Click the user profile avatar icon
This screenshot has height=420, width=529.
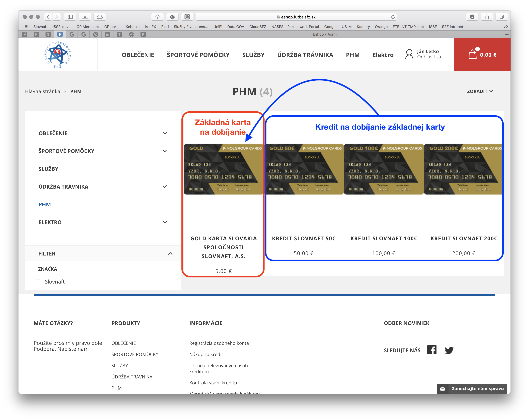tap(409, 54)
